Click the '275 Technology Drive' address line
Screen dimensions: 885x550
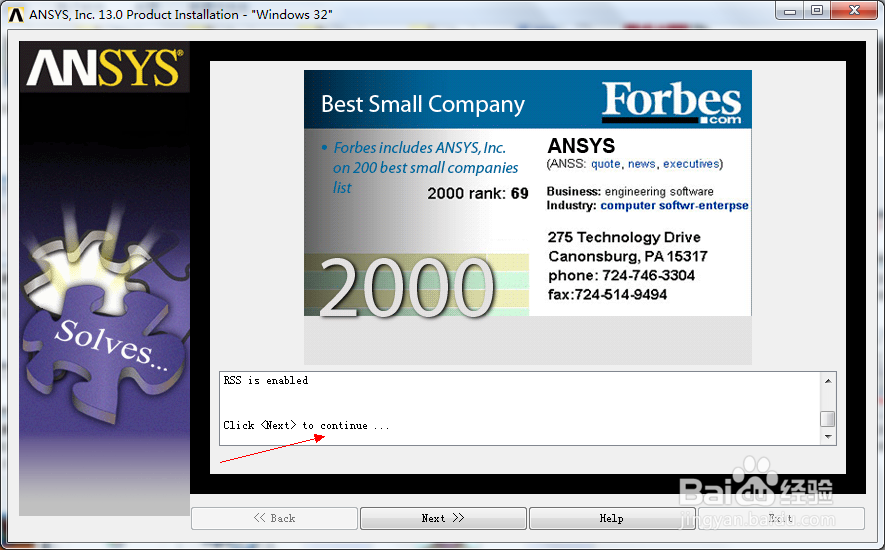point(624,237)
